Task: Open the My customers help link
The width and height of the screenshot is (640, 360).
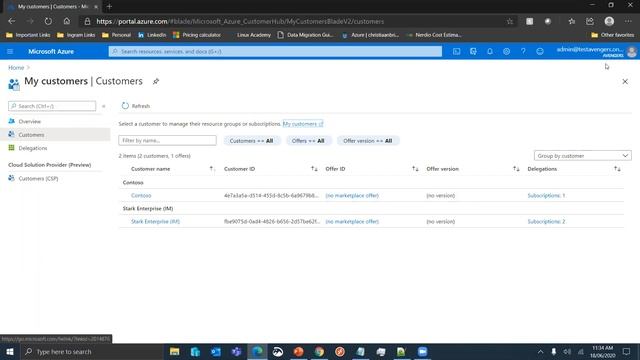Action: [x=303, y=124]
